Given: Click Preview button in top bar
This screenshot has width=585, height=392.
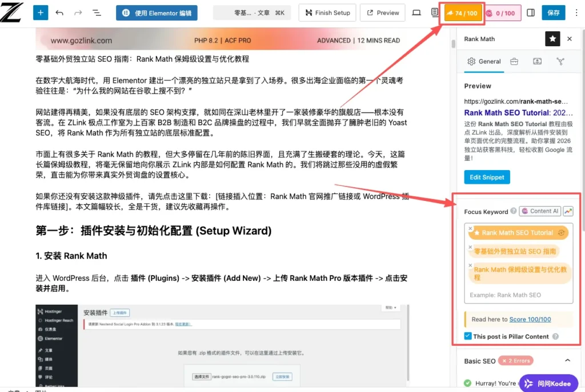Looking at the screenshot, I should (x=383, y=13).
